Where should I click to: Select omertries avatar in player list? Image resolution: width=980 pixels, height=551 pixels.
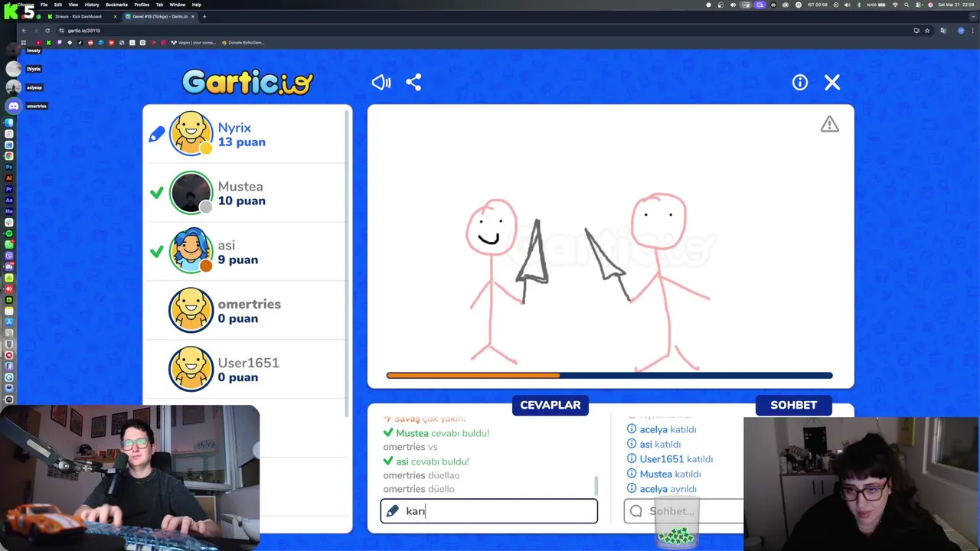pos(191,310)
